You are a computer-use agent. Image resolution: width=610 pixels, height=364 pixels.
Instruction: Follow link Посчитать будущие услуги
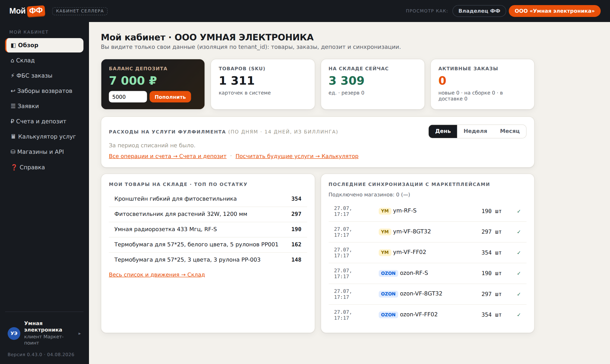click(297, 156)
